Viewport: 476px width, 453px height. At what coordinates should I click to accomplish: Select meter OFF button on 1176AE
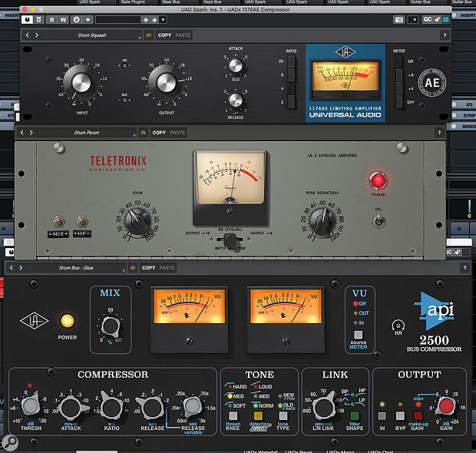coord(399,101)
